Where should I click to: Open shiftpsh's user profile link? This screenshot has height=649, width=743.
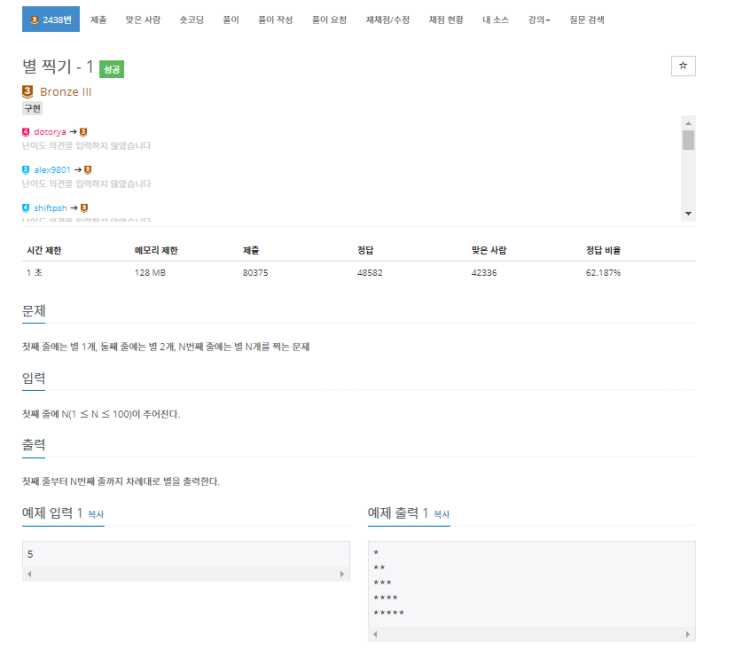pyautogui.click(x=50, y=208)
